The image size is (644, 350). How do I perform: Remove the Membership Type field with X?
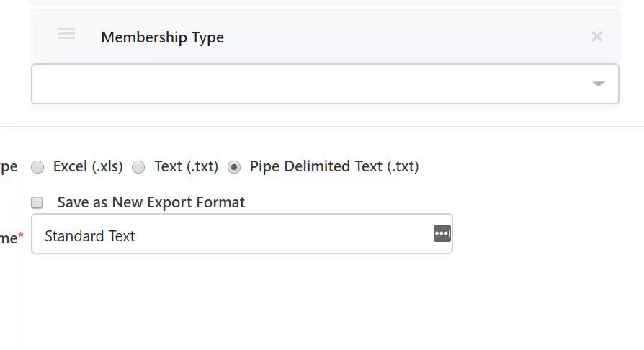point(596,37)
